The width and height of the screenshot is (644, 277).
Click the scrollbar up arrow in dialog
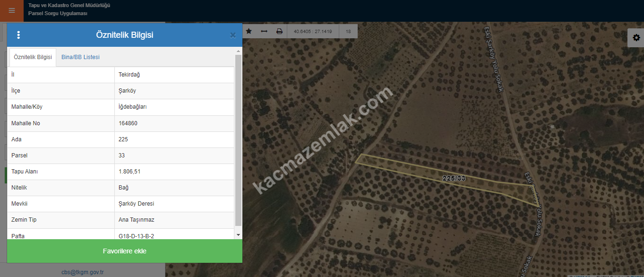point(238,51)
